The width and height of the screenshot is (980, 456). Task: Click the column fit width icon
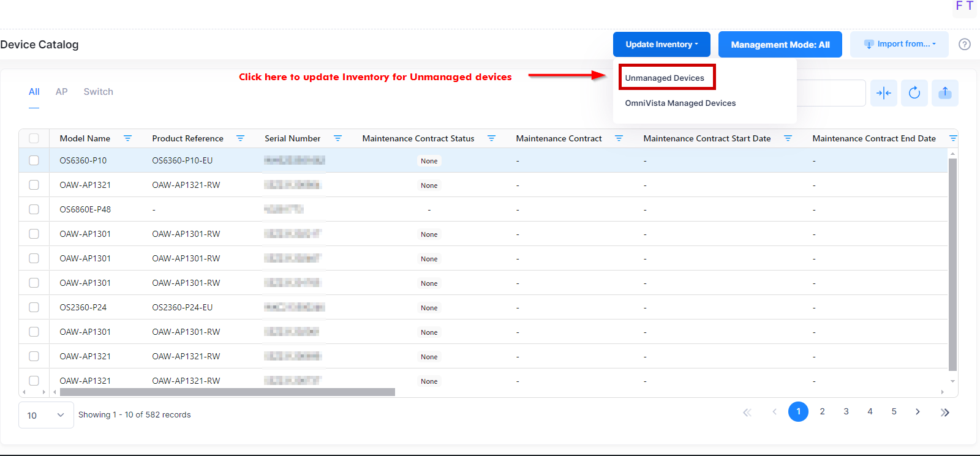pos(883,93)
